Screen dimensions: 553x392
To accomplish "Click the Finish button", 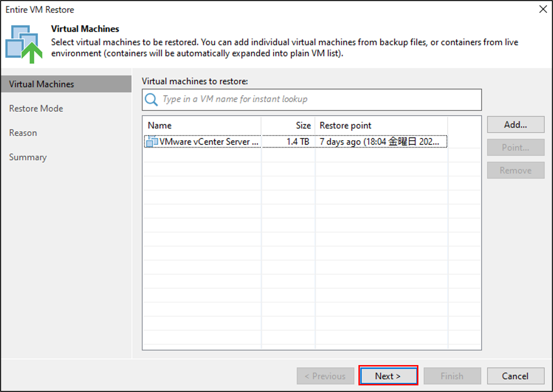I will [x=452, y=376].
